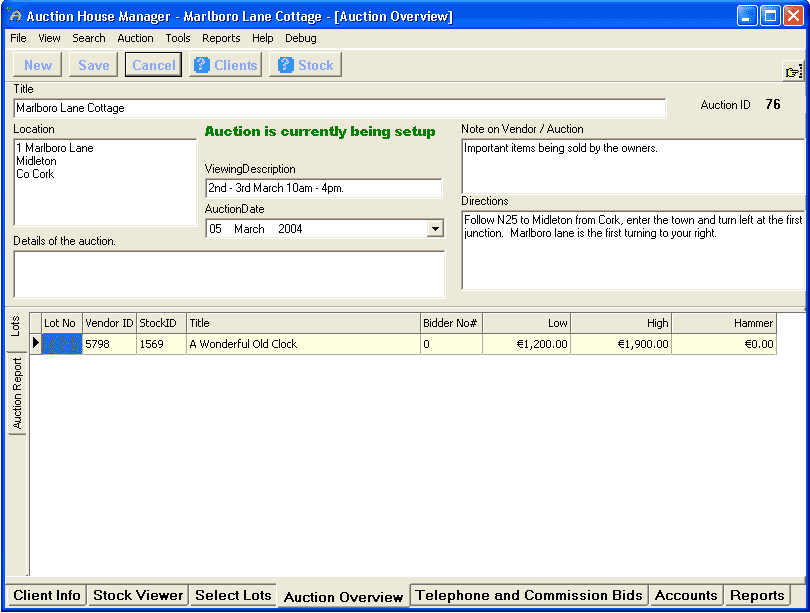The width and height of the screenshot is (810, 613).
Task: Open the Search menu
Action: pos(88,38)
